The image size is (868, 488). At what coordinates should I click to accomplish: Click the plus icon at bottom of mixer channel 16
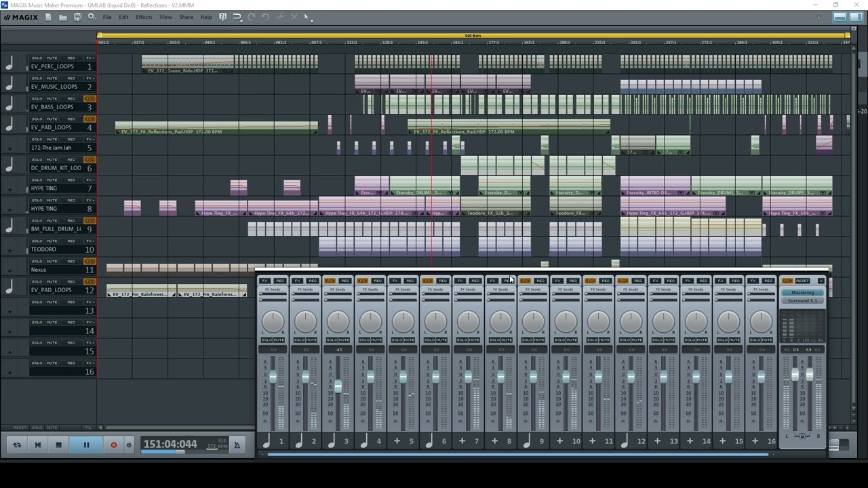[755, 441]
